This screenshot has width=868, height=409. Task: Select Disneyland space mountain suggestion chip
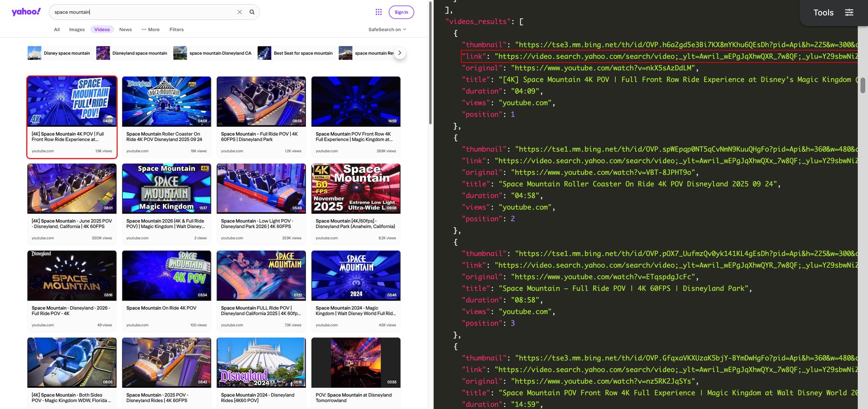132,53
